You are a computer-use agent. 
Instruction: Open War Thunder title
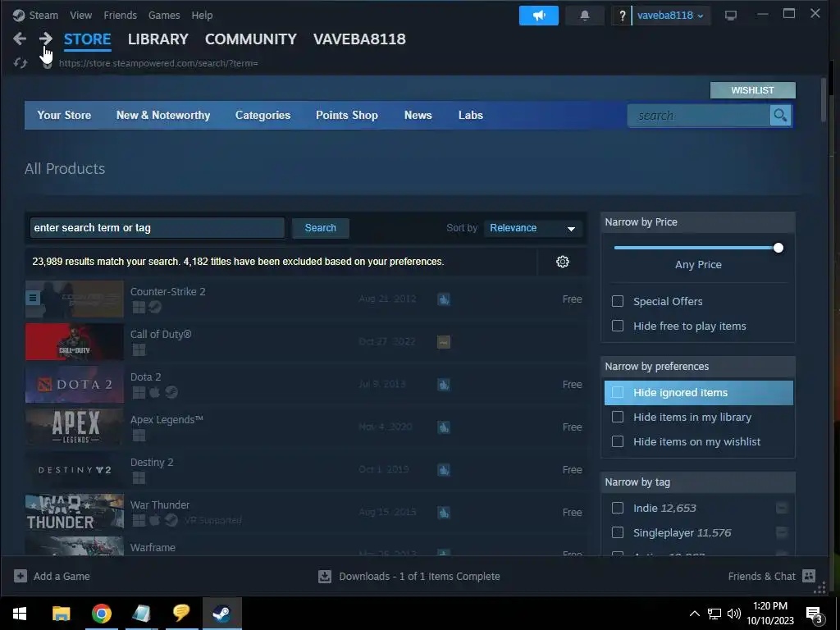click(x=160, y=505)
